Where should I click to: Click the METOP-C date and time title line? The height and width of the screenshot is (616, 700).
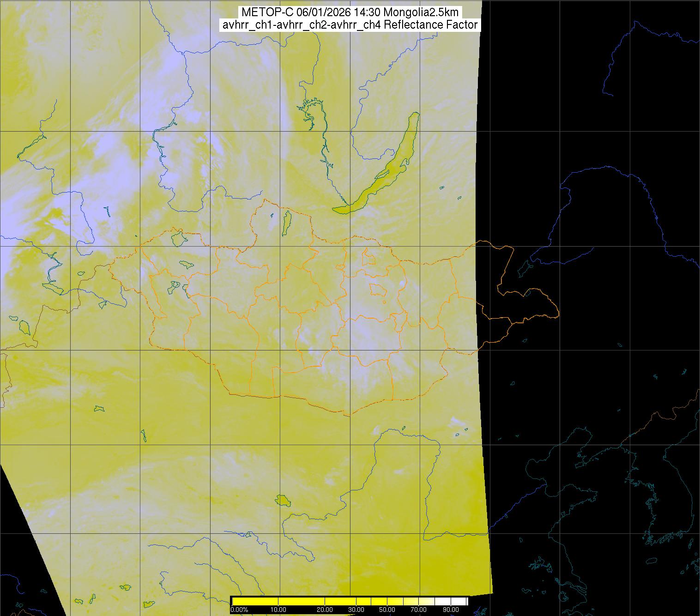click(x=350, y=12)
